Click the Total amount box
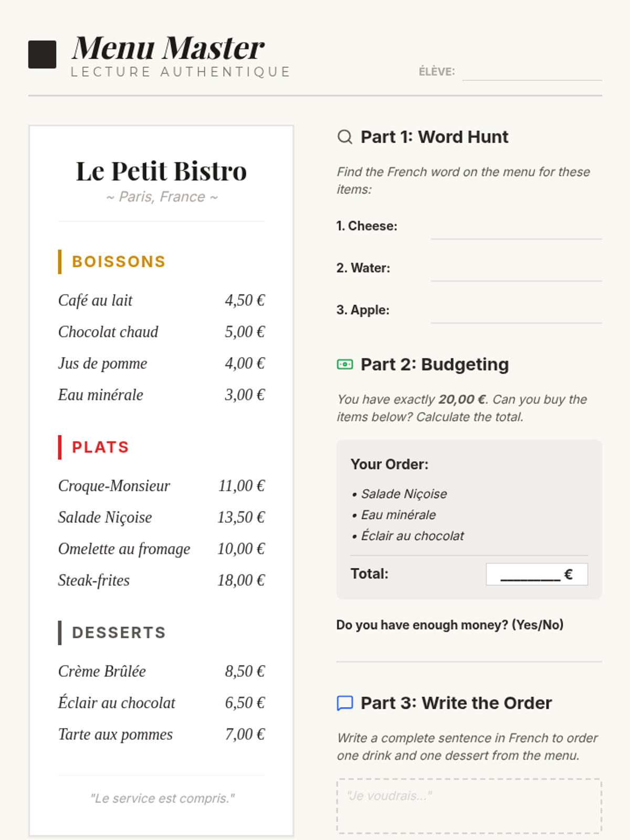 [537, 574]
